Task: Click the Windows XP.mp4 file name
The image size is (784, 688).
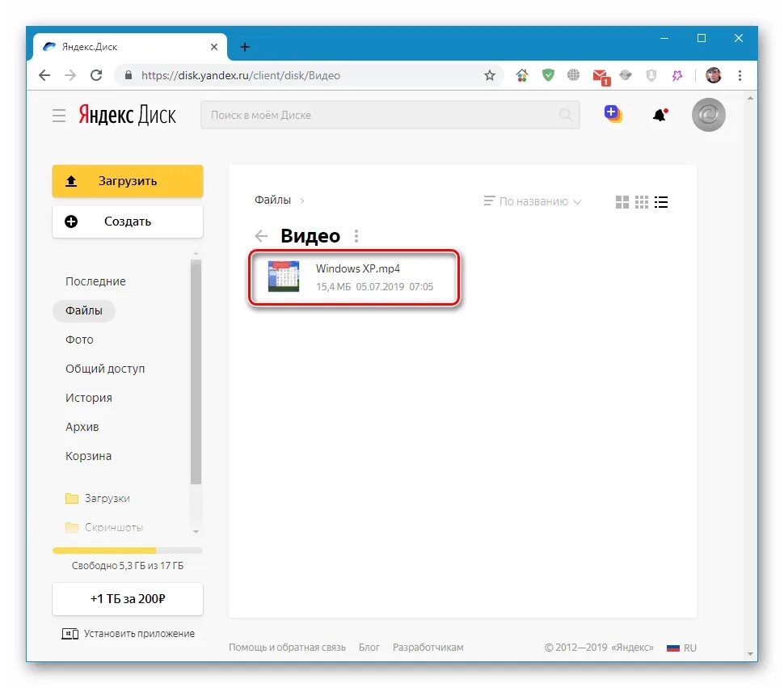Action: pos(358,268)
